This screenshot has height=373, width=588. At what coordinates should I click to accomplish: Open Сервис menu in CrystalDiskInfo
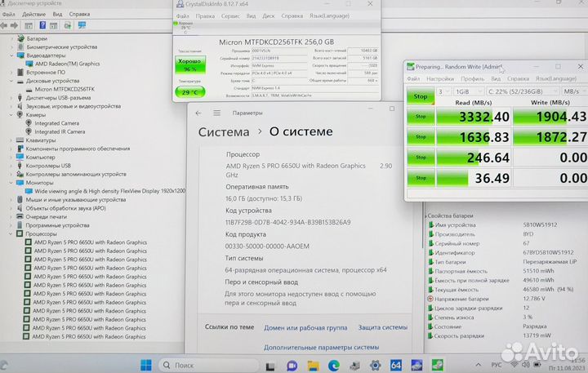tap(230, 16)
